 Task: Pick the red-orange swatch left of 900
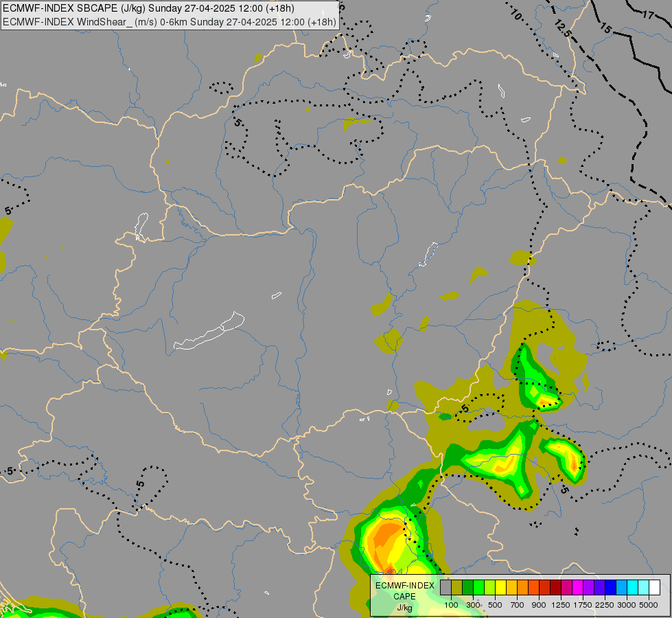pos(533,588)
